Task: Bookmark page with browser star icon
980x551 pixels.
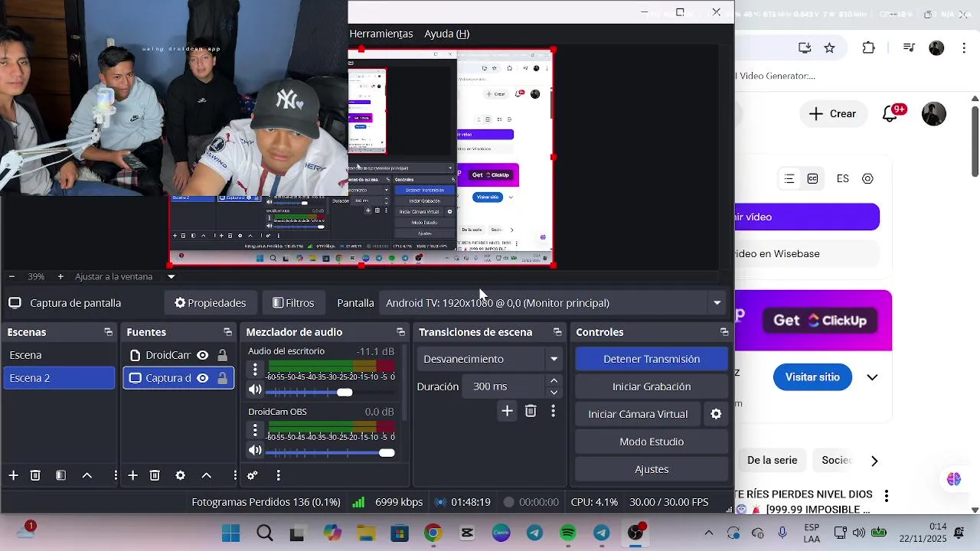Action: 829,47
